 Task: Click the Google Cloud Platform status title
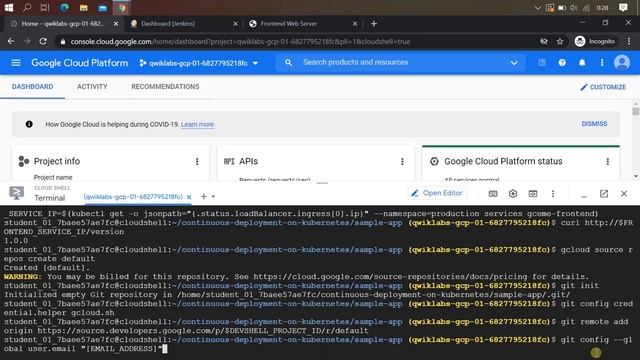tap(503, 161)
